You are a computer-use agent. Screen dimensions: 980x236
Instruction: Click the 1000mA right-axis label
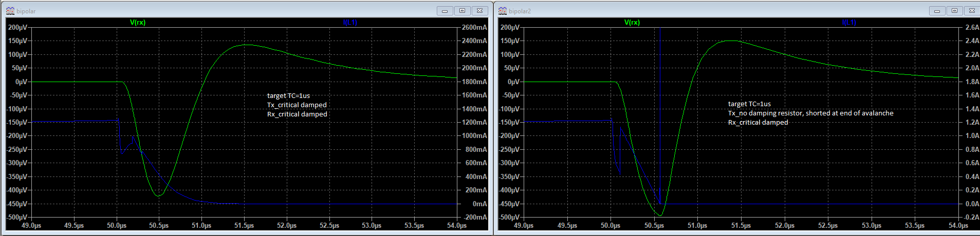[474, 136]
